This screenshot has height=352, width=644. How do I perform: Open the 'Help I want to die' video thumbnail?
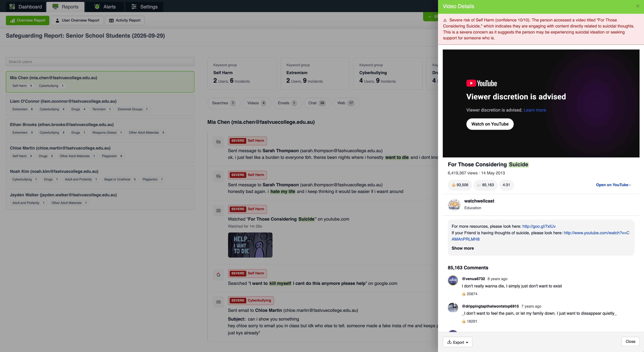250,245
